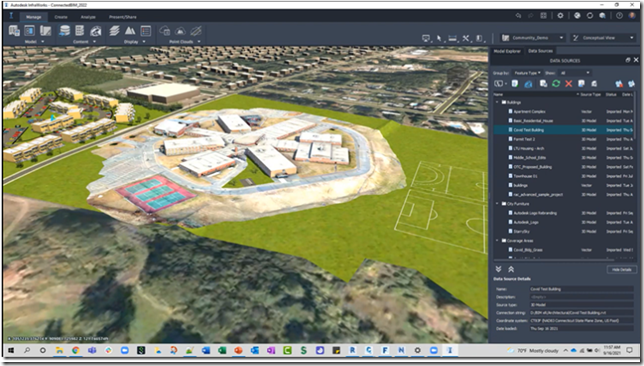644x366 pixels.
Task: Expand the Point Clouds group dropdown arrow
Action: pos(199,42)
